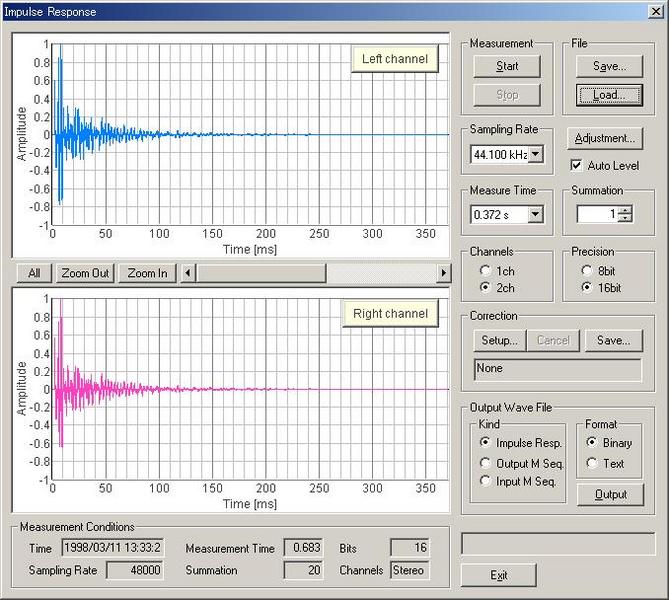This screenshot has width=669, height=600.
Task: Click the File Save... button
Action: pyautogui.click(x=609, y=66)
